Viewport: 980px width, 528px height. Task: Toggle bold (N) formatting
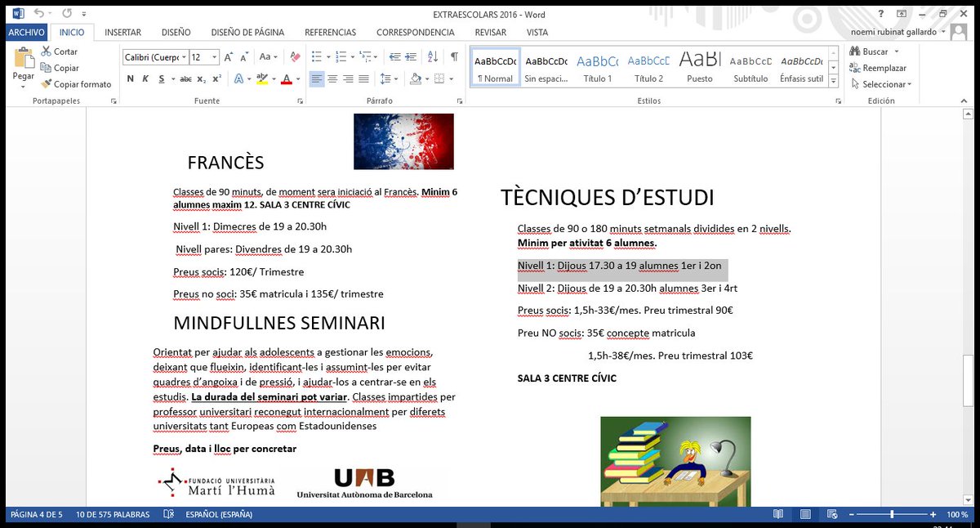click(130, 78)
